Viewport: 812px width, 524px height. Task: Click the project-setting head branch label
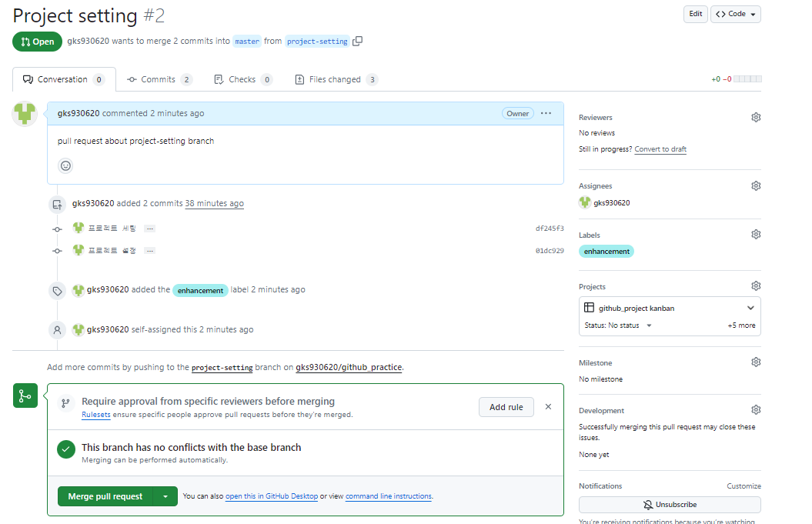[317, 42]
